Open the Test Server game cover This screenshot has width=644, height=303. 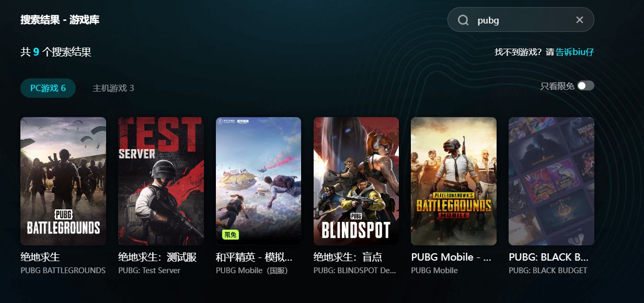[x=161, y=181]
